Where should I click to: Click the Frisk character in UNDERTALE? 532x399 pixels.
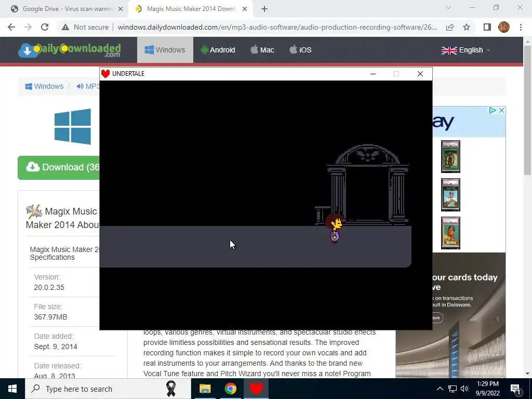[335, 229]
